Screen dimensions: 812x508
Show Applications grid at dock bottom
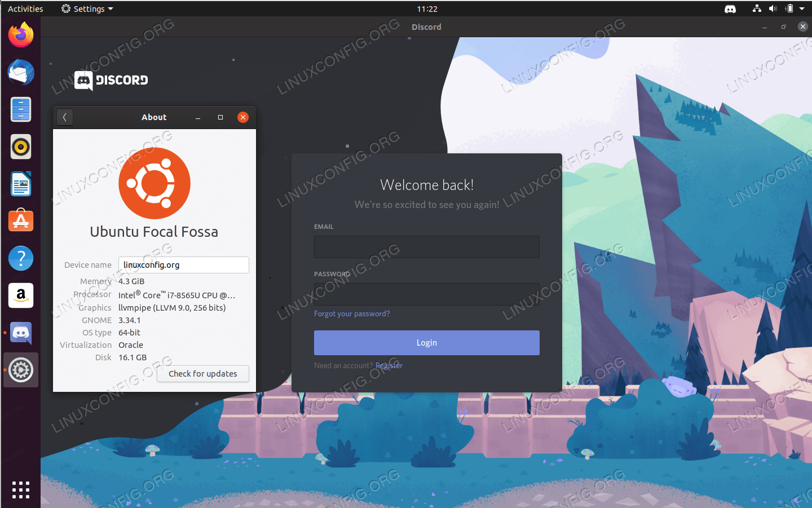(x=21, y=489)
